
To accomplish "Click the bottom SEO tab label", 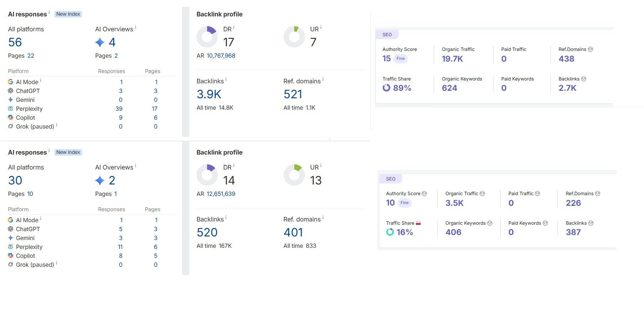I will coord(391,179).
